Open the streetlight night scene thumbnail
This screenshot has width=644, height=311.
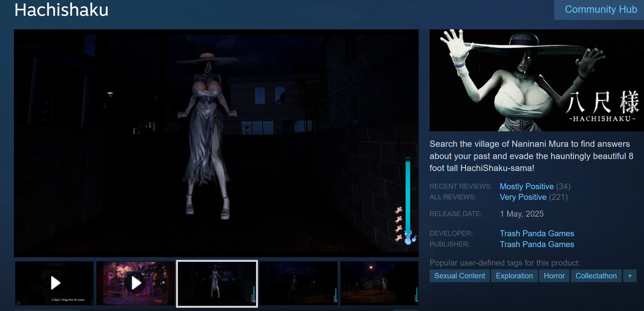[x=379, y=283]
